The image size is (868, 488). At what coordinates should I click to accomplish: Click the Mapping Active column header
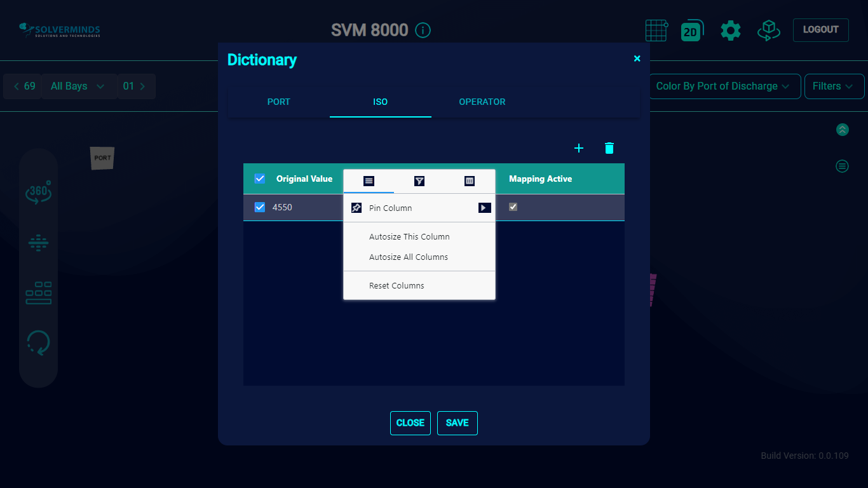click(x=541, y=179)
